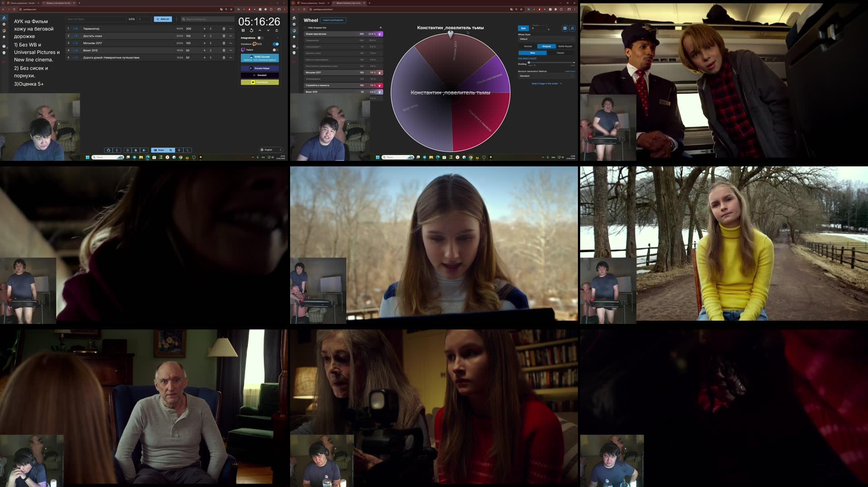
Task: Open Windows Start menu in left taskbar
Action: point(87,157)
